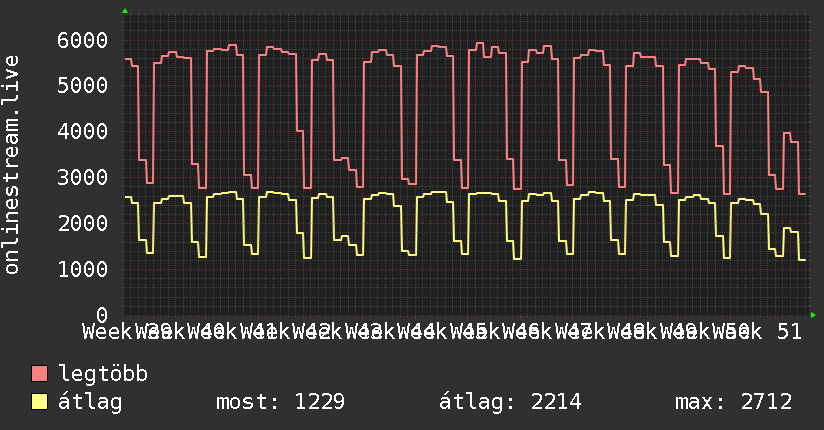The height and width of the screenshot is (430, 824).
Task: Click the 'átlag: 2214' statistic
Action: pyautogui.click(x=510, y=402)
